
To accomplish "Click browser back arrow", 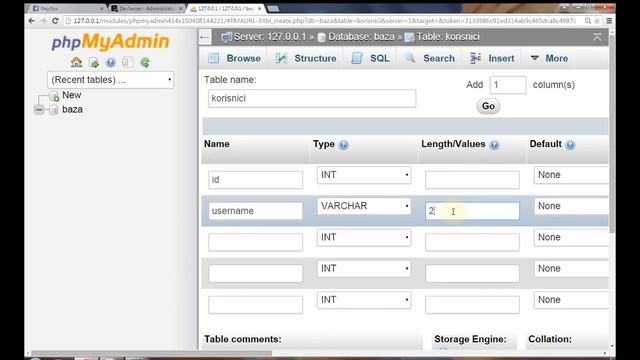I will point(32,20).
